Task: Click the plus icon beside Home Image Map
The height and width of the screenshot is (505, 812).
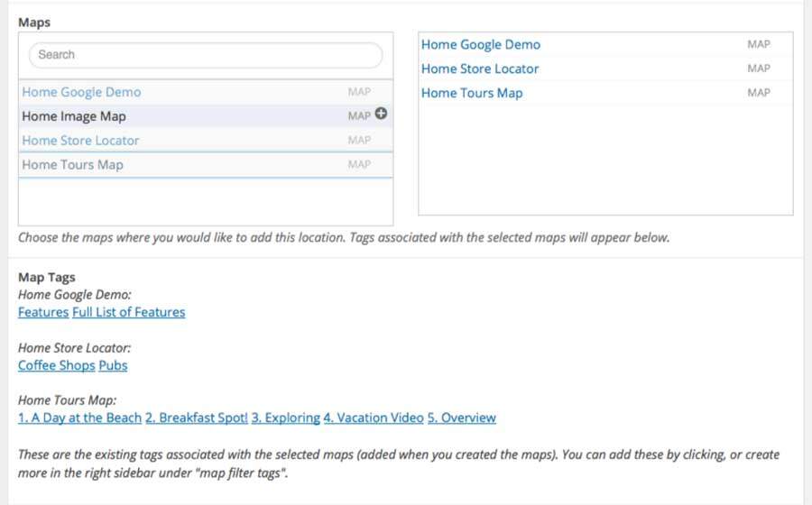Action: click(381, 115)
